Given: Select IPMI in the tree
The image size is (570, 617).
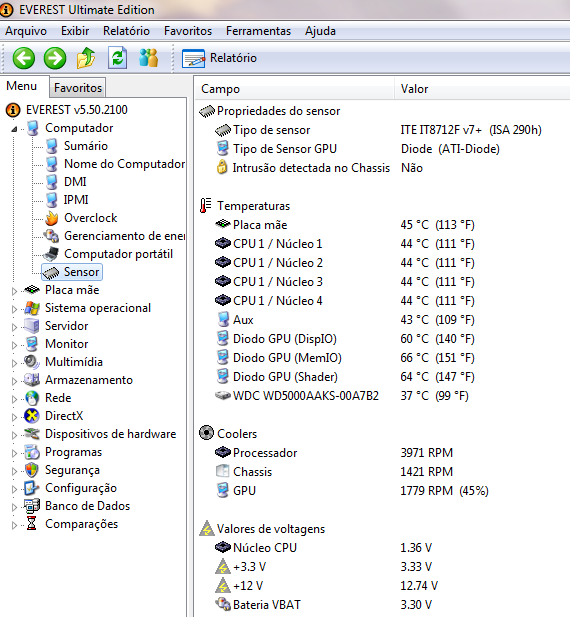Looking at the screenshot, I should coord(76,200).
